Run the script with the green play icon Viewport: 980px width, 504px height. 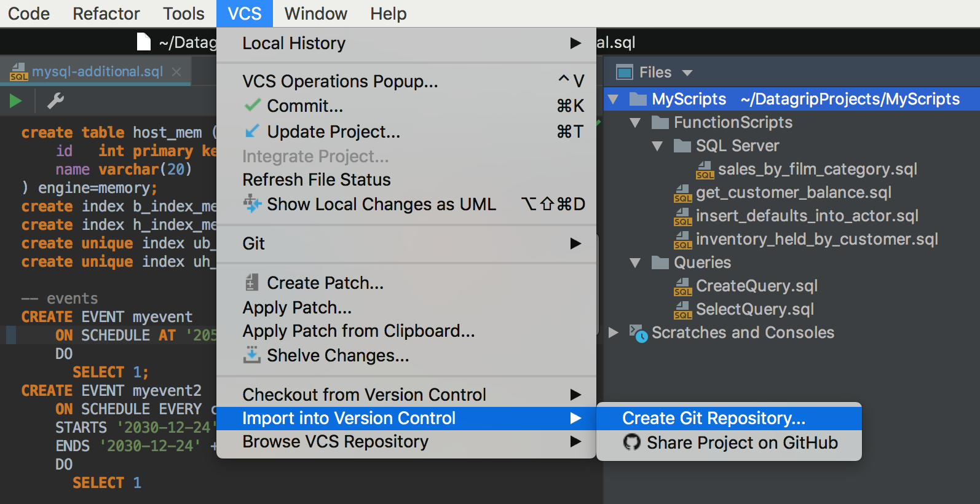[15, 101]
